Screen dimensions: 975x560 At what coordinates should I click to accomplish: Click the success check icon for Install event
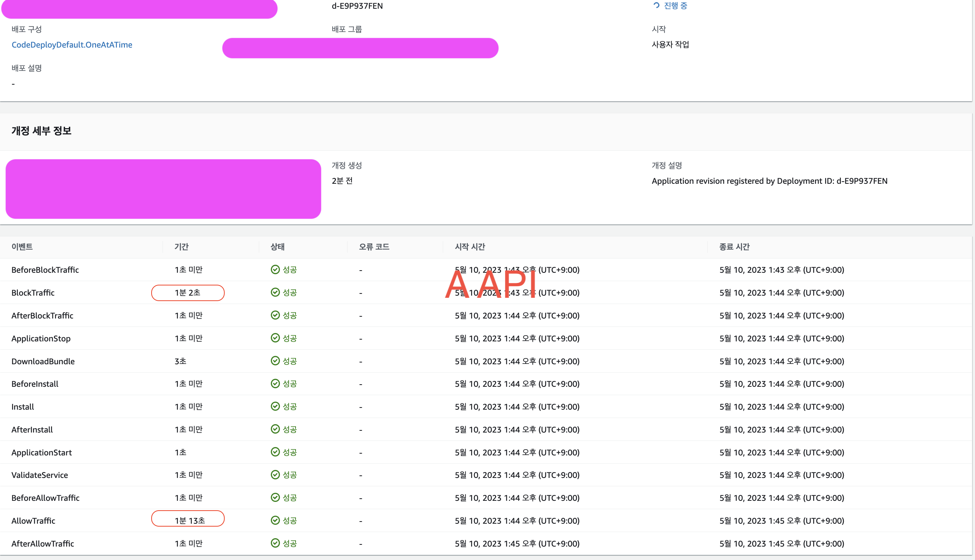(x=275, y=406)
